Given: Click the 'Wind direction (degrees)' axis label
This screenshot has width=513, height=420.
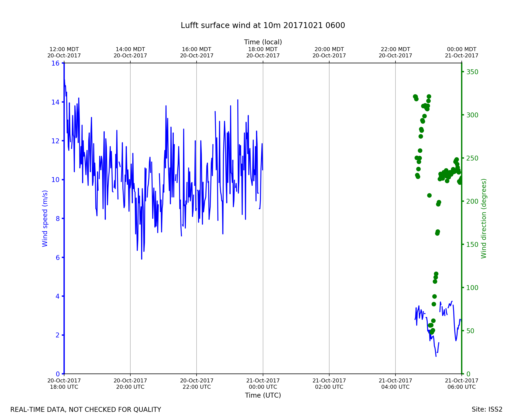Looking at the screenshot, I should 484,218.
